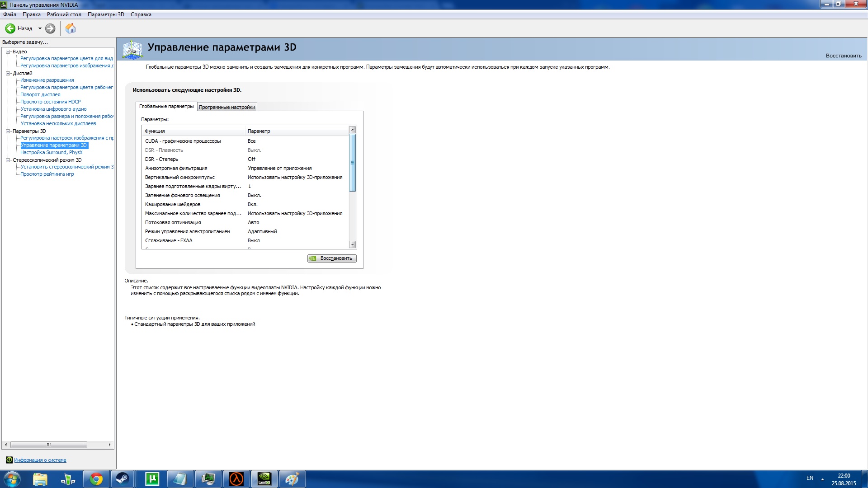Click the green Back arrow icon

(x=10, y=28)
